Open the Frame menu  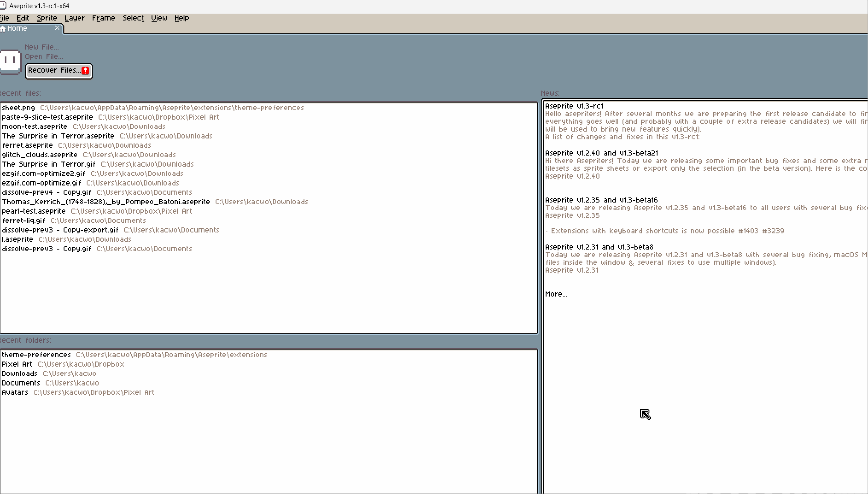click(x=103, y=18)
